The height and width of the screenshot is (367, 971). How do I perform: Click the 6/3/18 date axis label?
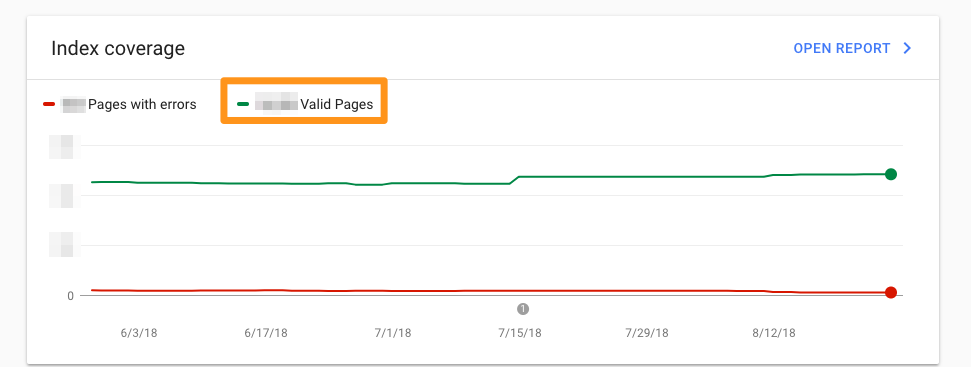[139, 333]
